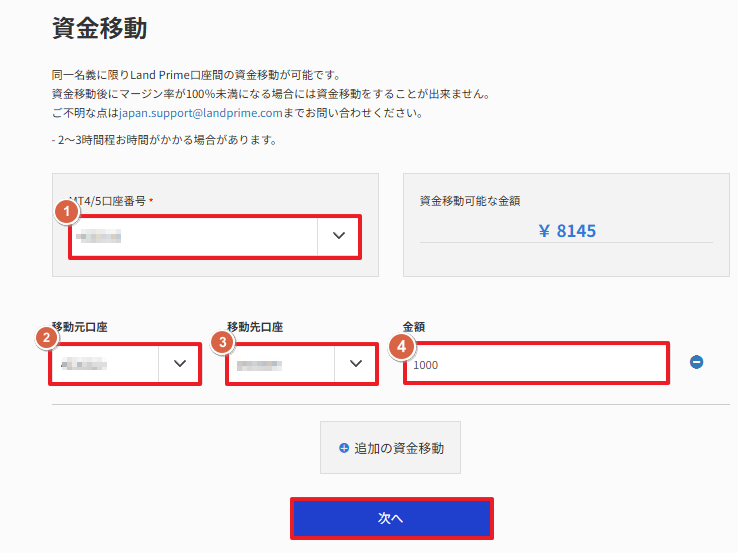The height and width of the screenshot is (553, 738).
Task: Click the 移動先口座 account value
Action: tap(259, 365)
